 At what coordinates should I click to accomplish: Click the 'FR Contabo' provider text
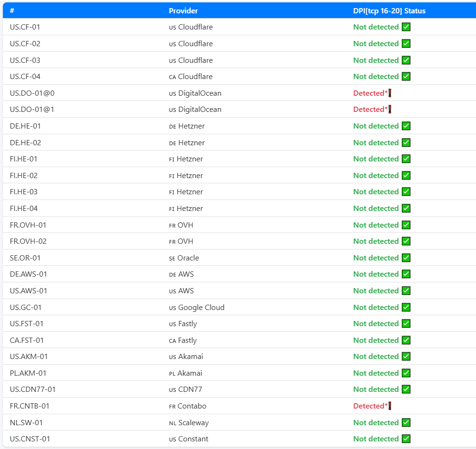[188, 406]
